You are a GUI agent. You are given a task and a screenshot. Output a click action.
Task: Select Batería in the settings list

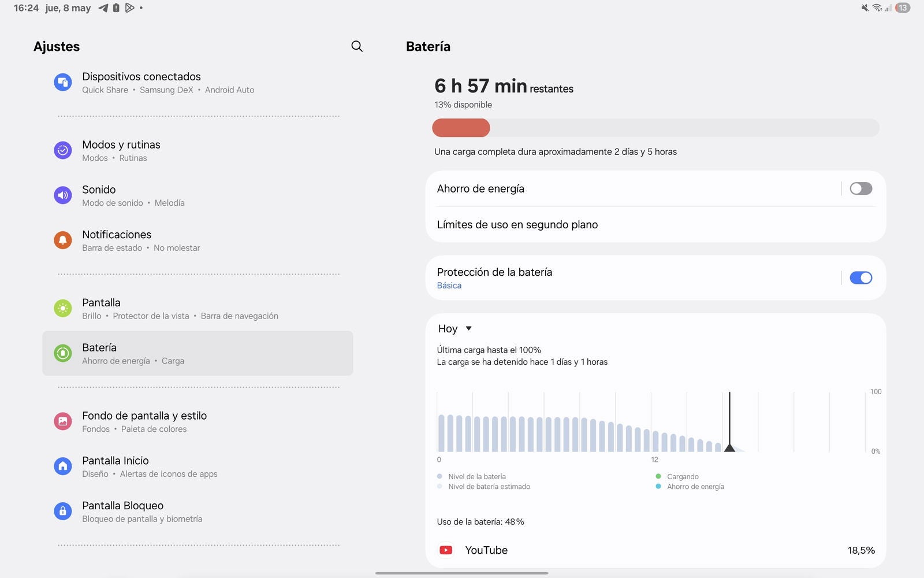(x=198, y=353)
